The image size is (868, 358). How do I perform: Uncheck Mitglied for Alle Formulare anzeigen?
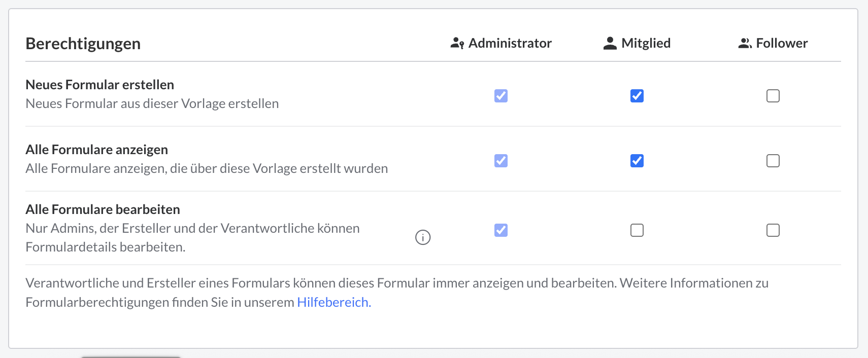(637, 161)
